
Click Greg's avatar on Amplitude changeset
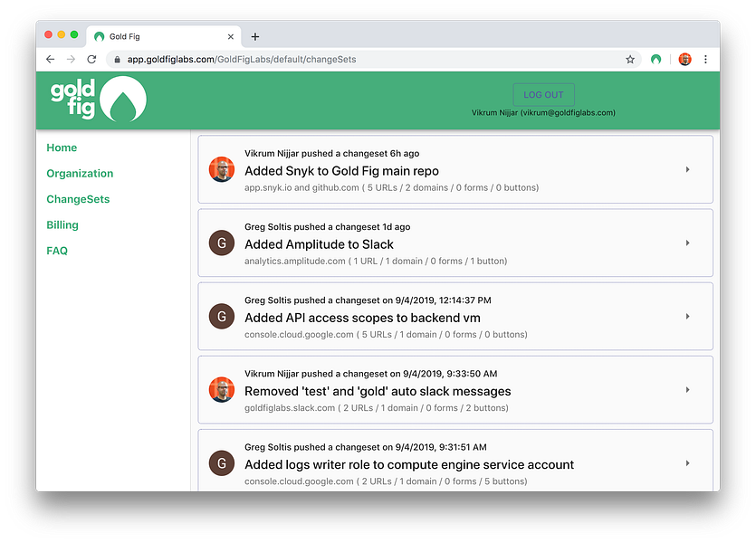222,243
